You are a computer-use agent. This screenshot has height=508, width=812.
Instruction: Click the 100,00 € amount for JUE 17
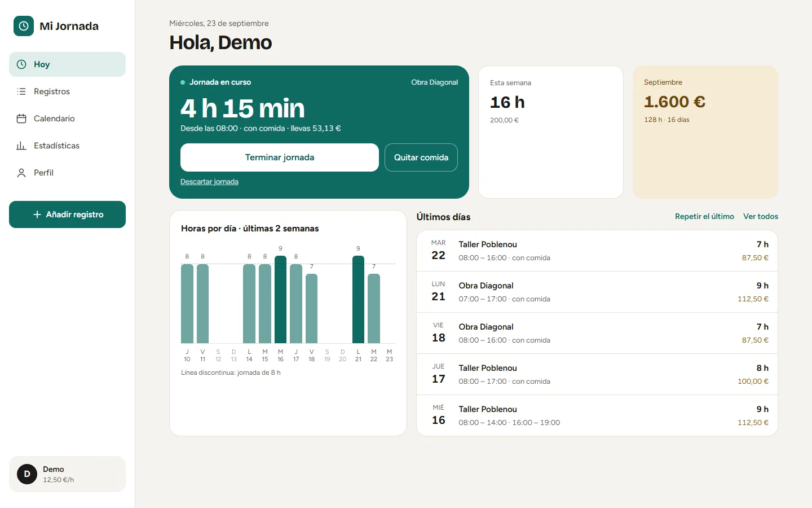[753, 382]
